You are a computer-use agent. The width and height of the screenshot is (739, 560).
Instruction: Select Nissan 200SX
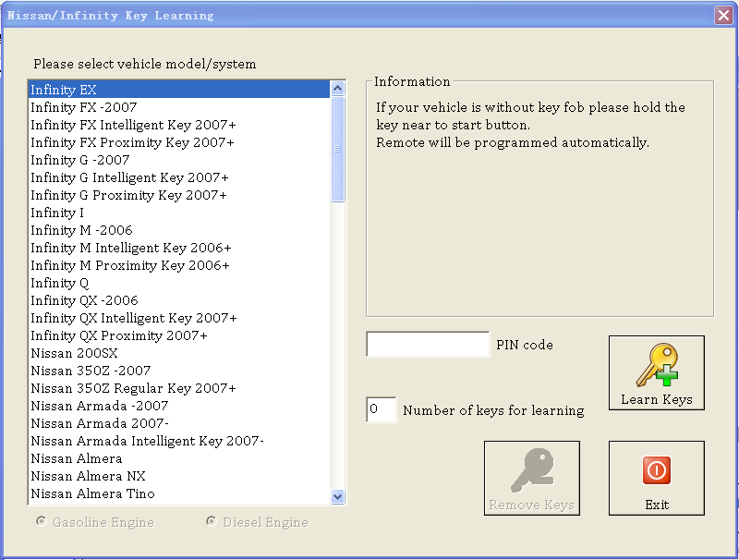point(179,353)
